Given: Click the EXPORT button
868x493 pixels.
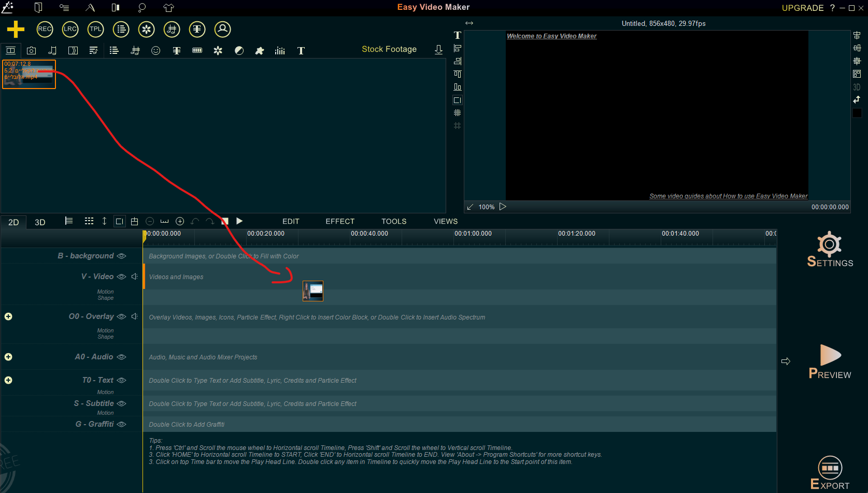Looking at the screenshot, I should (830, 473).
